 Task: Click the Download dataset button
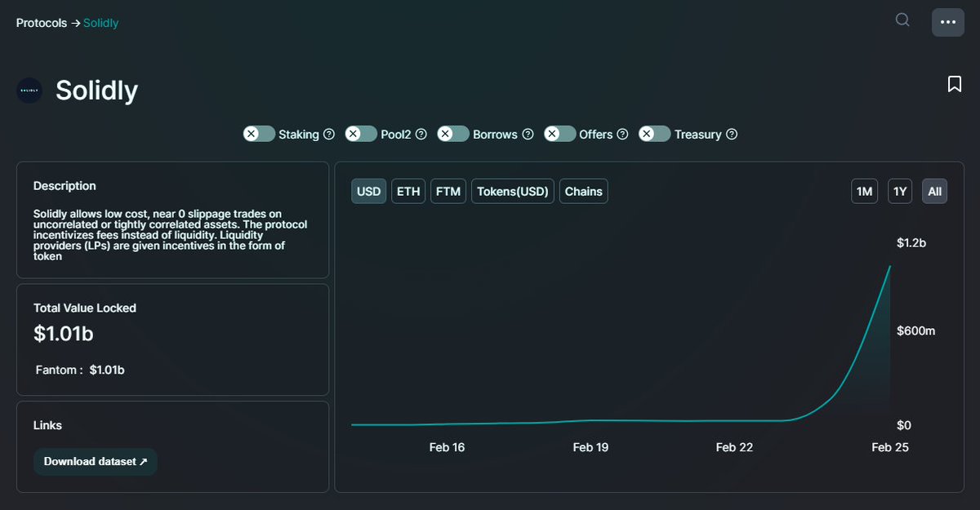pyautogui.click(x=95, y=461)
